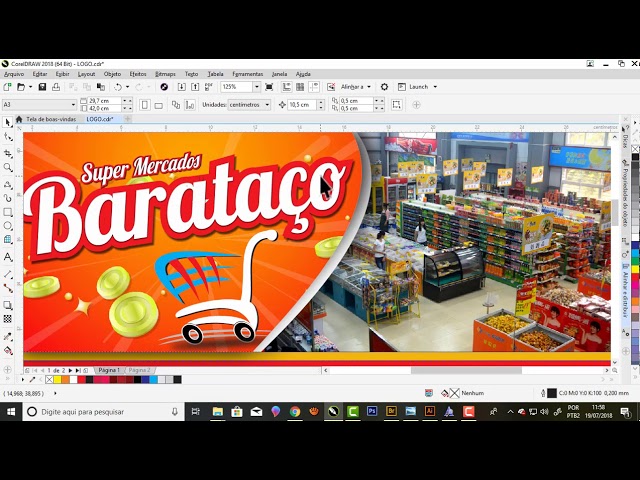Expand coordinates options arrow in status bar
640x480 pixels.
pos(55,393)
